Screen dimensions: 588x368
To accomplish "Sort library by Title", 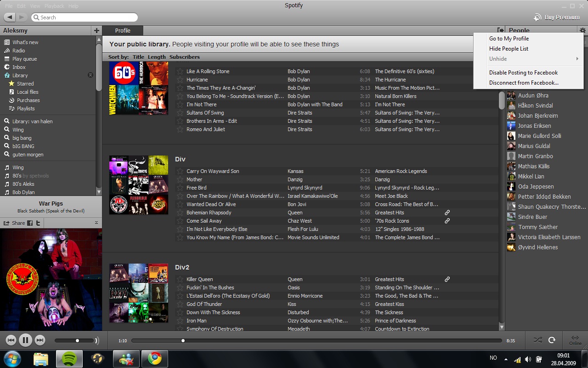I will click(138, 57).
